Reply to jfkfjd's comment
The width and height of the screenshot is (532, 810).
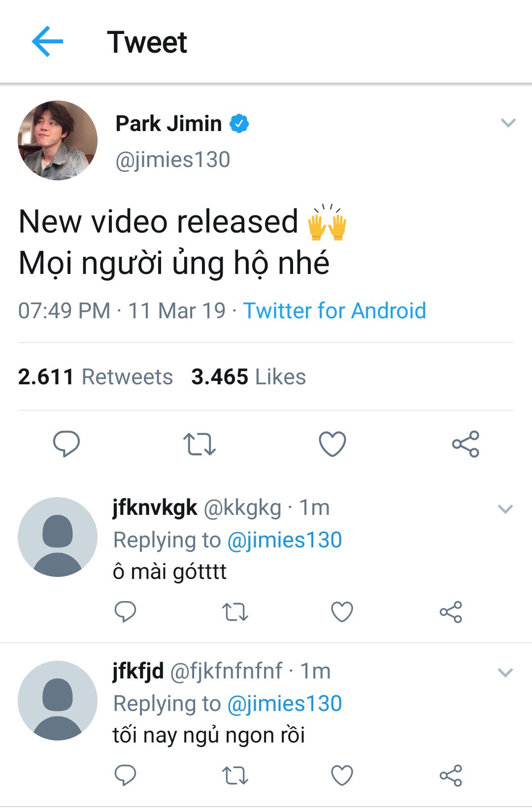(x=125, y=776)
